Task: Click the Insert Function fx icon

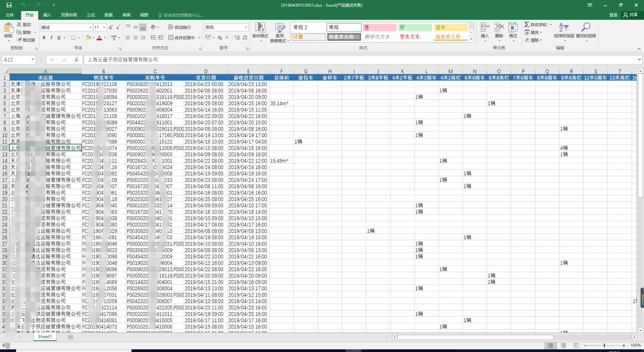Action: (x=76, y=59)
